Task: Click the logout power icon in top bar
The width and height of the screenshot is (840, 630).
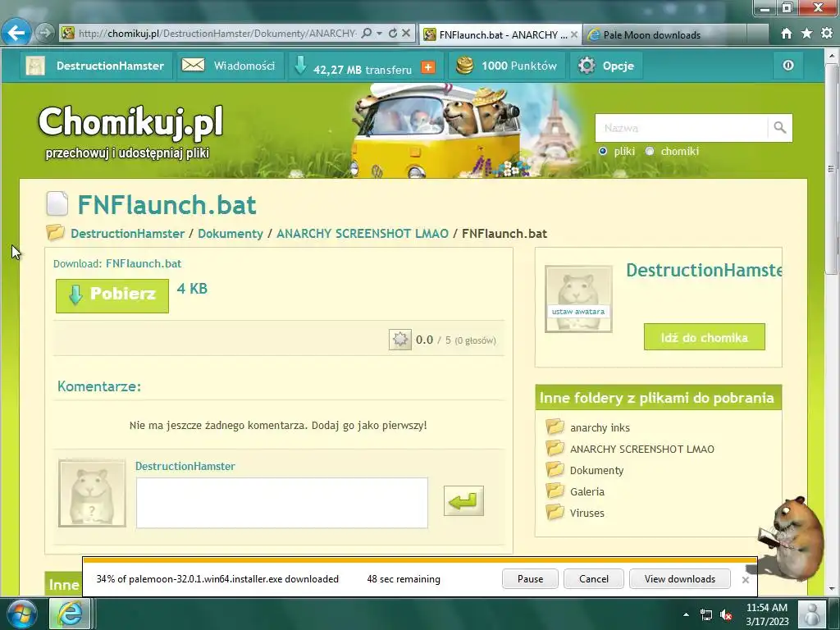Action: 788,66
